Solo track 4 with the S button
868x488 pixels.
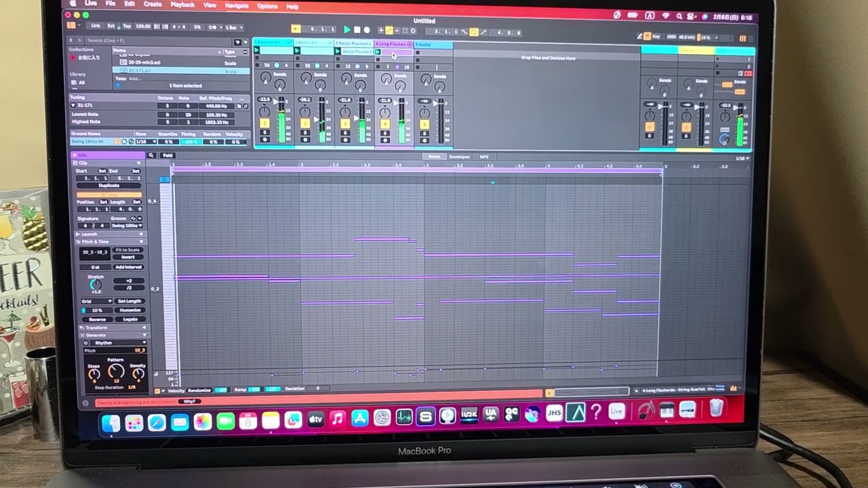coord(385,132)
